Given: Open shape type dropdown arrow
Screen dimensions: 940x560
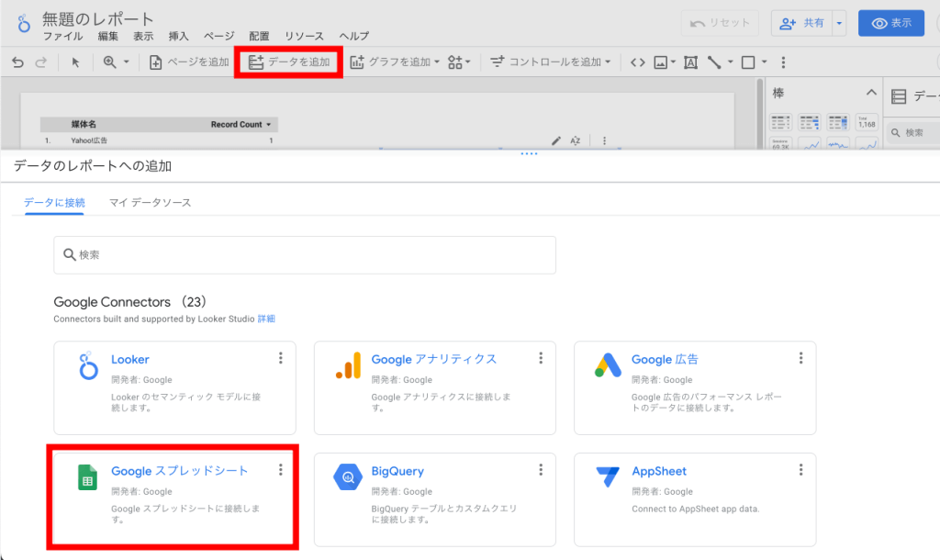Looking at the screenshot, I should point(765,62).
